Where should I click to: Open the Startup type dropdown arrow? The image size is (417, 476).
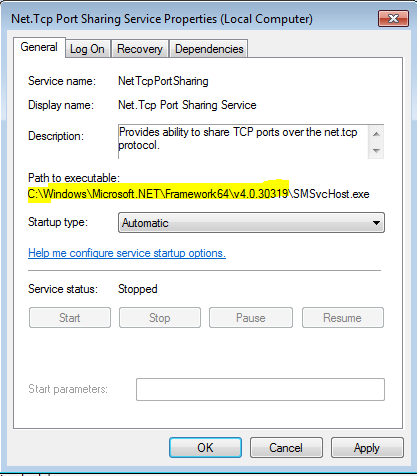point(376,223)
